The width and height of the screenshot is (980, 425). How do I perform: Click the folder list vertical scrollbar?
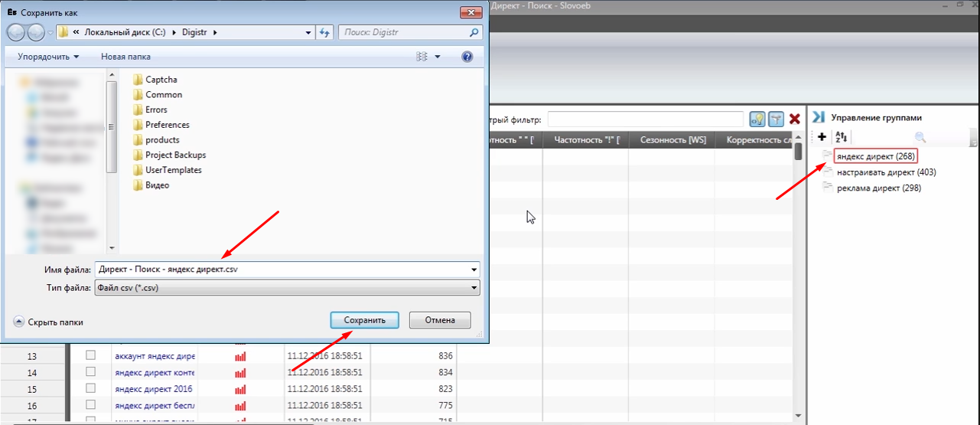[112, 161]
